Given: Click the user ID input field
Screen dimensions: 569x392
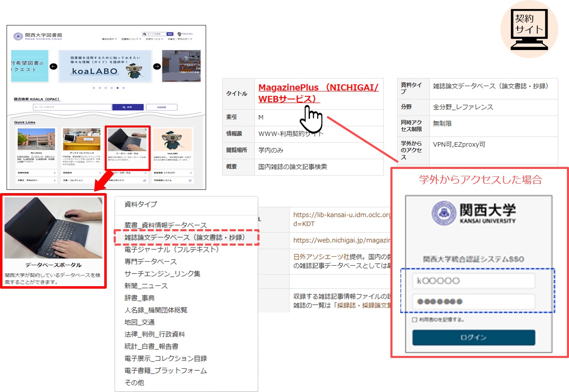Looking at the screenshot, I should point(474,281).
